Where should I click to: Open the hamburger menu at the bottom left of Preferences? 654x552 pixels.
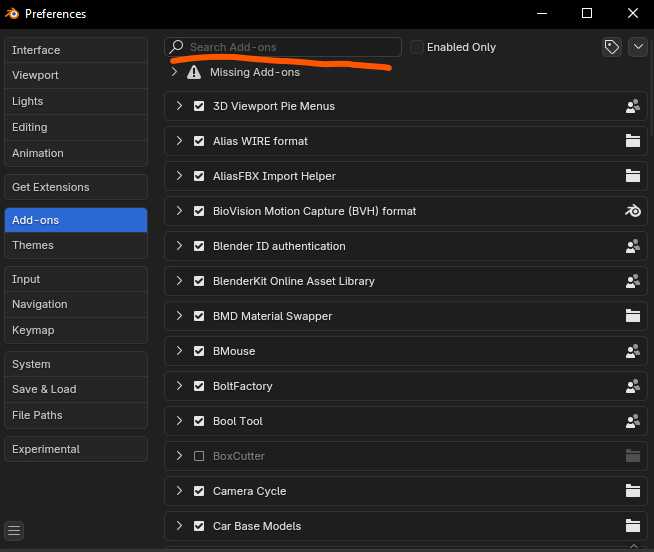14,530
